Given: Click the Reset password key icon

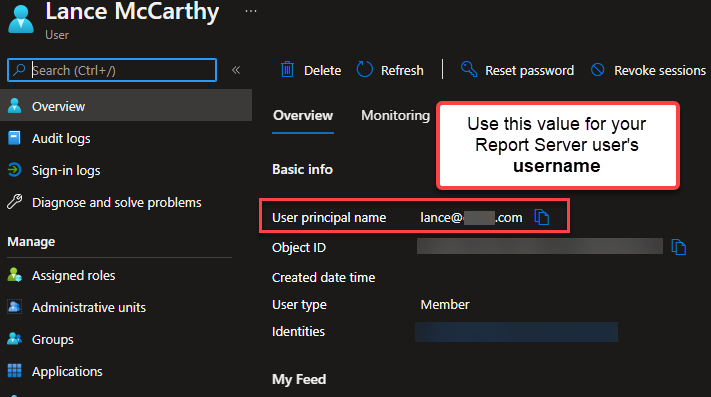Looking at the screenshot, I should pyautogui.click(x=469, y=70).
